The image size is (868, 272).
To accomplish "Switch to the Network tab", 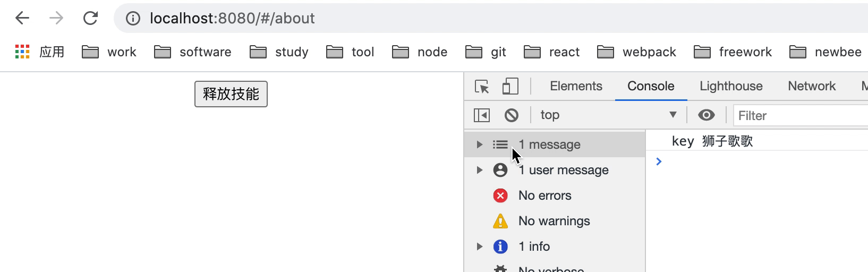I will coord(812,86).
